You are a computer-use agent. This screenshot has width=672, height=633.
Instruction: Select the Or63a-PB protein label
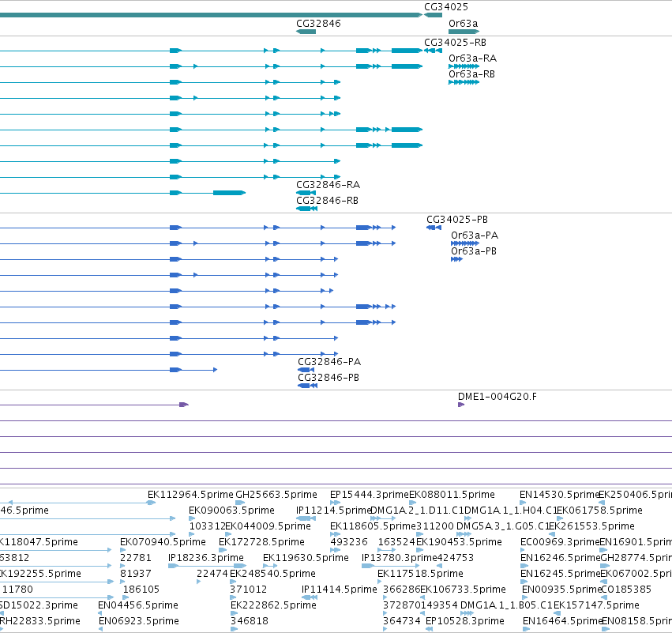(474, 251)
